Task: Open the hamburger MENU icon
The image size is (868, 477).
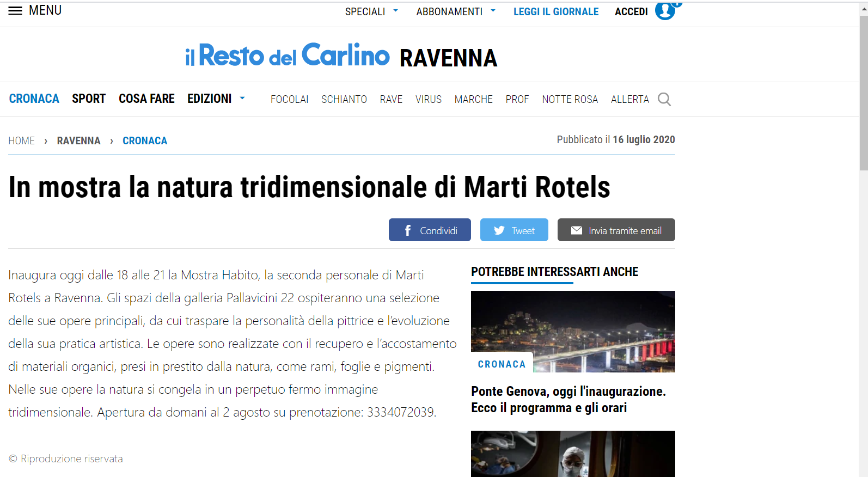Action: tap(15, 11)
